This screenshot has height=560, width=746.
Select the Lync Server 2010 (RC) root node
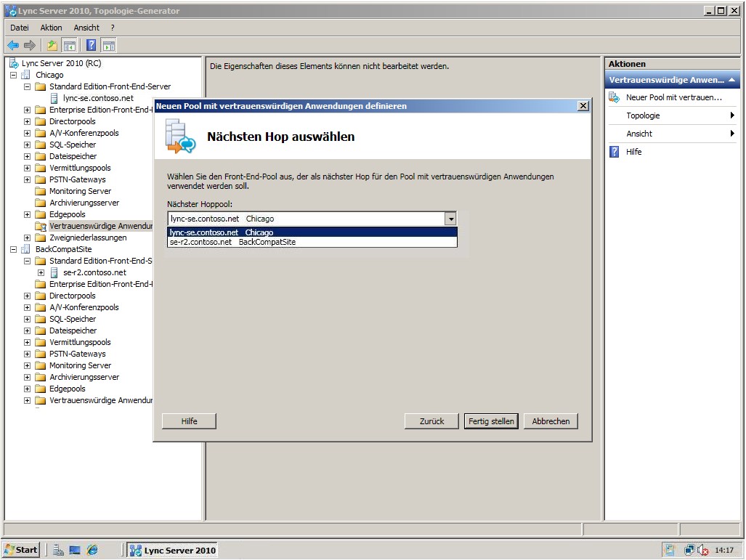coord(61,63)
